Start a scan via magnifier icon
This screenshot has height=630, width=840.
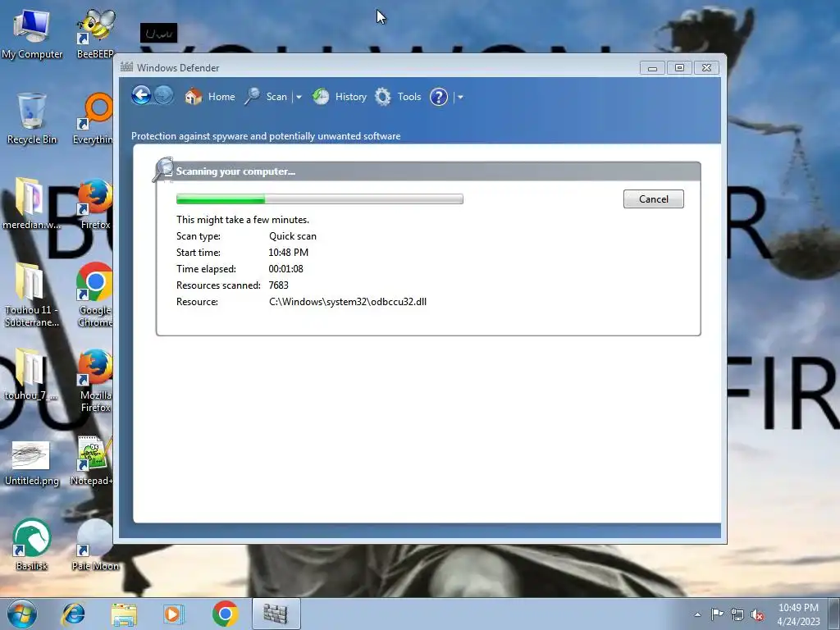tap(253, 97)
